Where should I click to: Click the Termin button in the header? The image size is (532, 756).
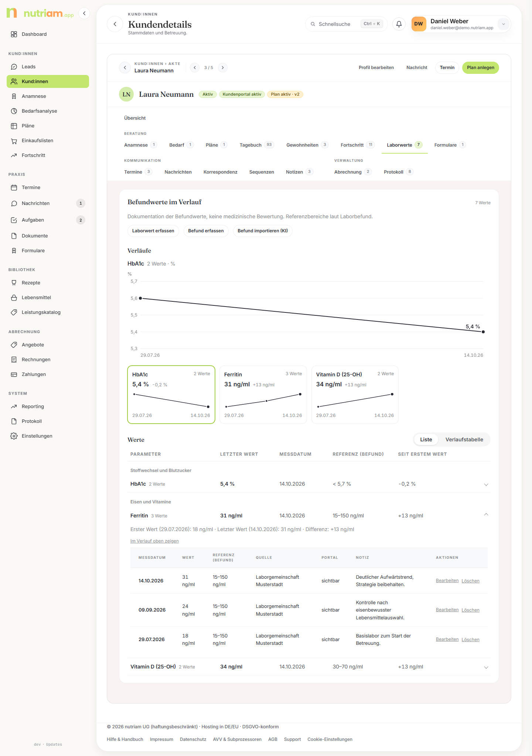pos(447,68)
